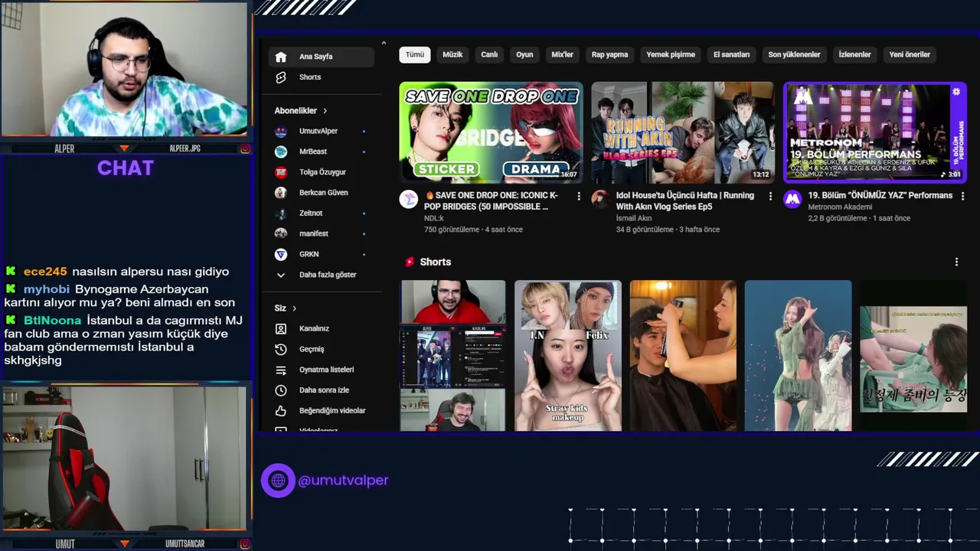Expand the Siz section arrow
980x551 pixels.
point(294,308)
